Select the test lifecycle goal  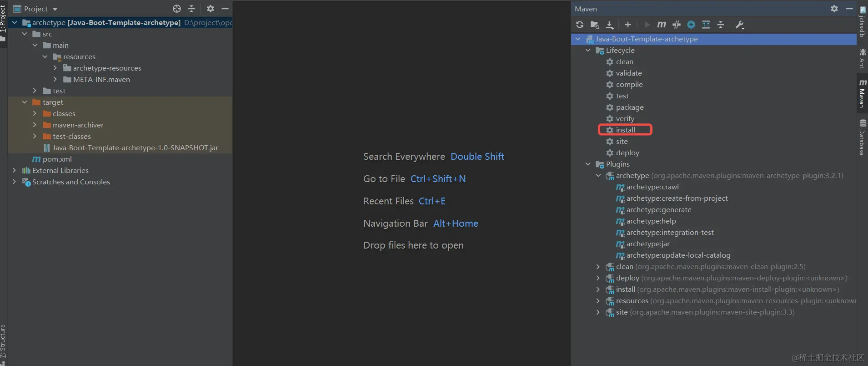click(622, 96)
